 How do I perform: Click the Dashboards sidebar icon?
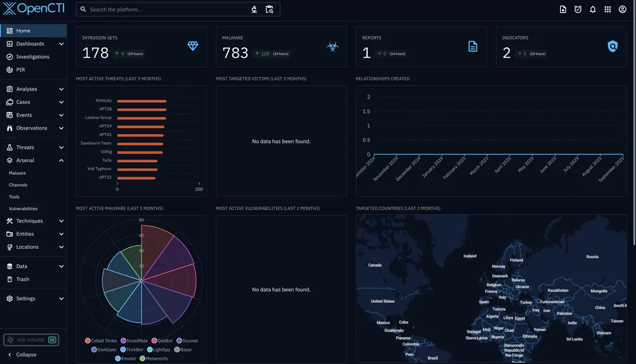click(x=10, y=44)
